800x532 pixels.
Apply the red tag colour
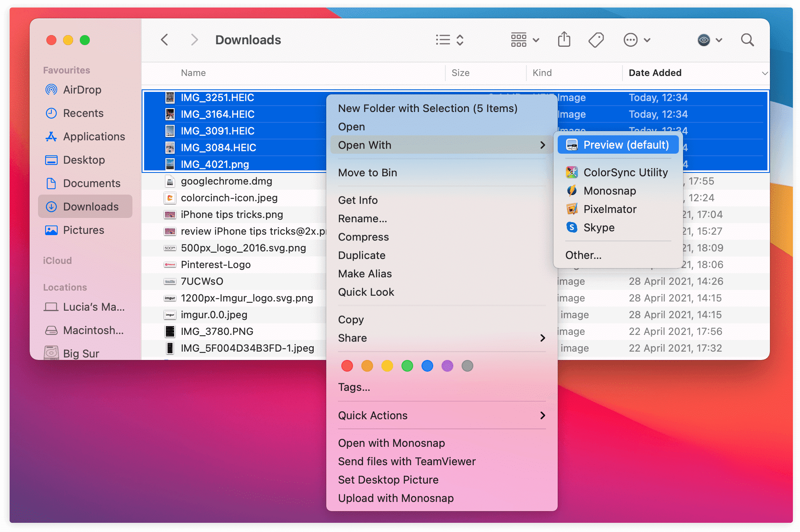[x=347, y=365]
